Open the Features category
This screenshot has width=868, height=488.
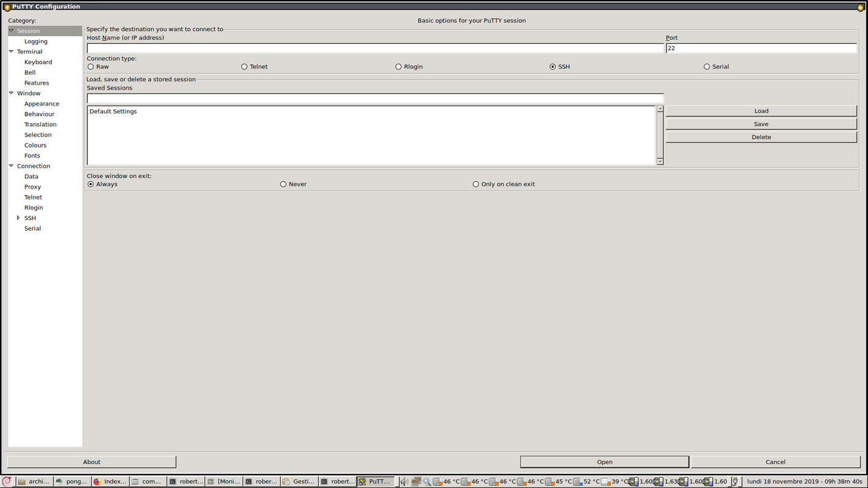click(37, 83)
